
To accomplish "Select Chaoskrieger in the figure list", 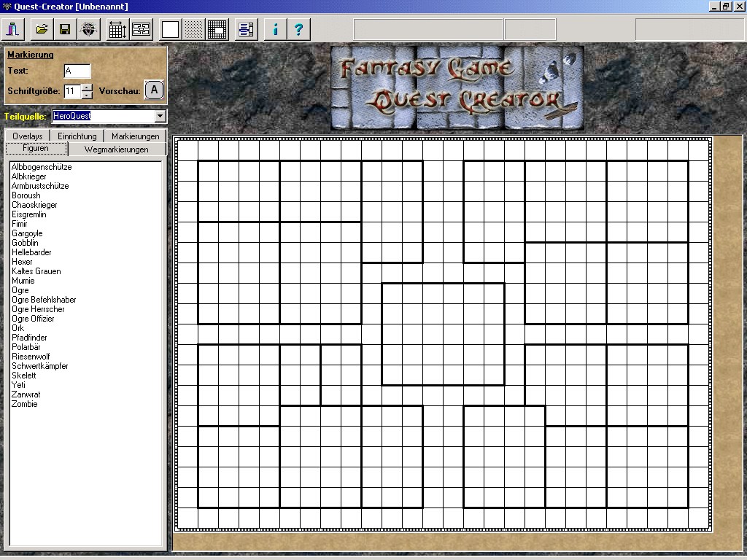I will pos(34,205).
